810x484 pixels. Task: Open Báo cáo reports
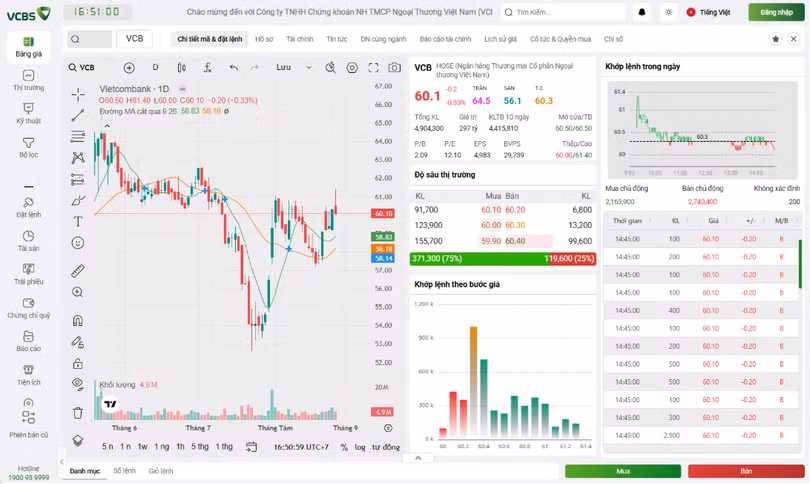[28, 341]
